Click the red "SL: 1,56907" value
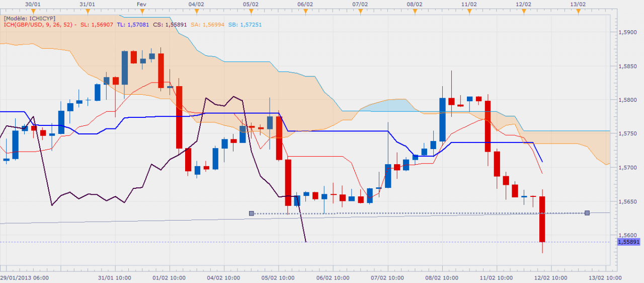This screenshot has width=644, height=283. 97,25
